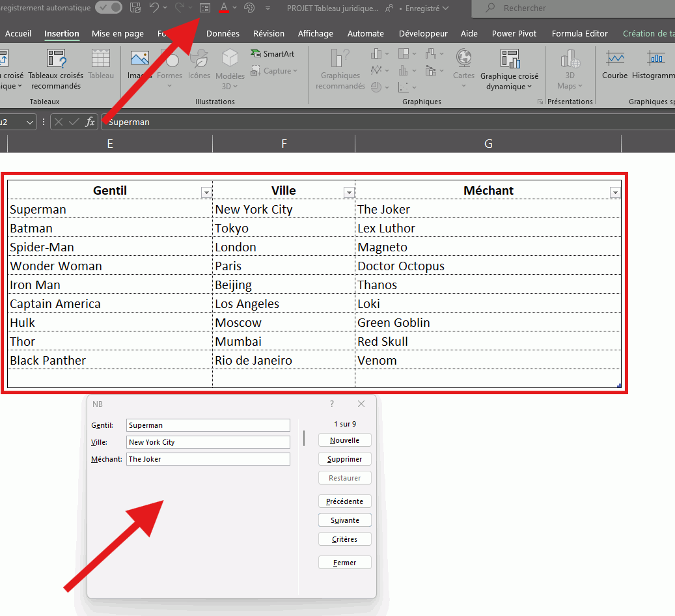Click the red font color swatch icon
Screen dimensions: 675x616
224,8
